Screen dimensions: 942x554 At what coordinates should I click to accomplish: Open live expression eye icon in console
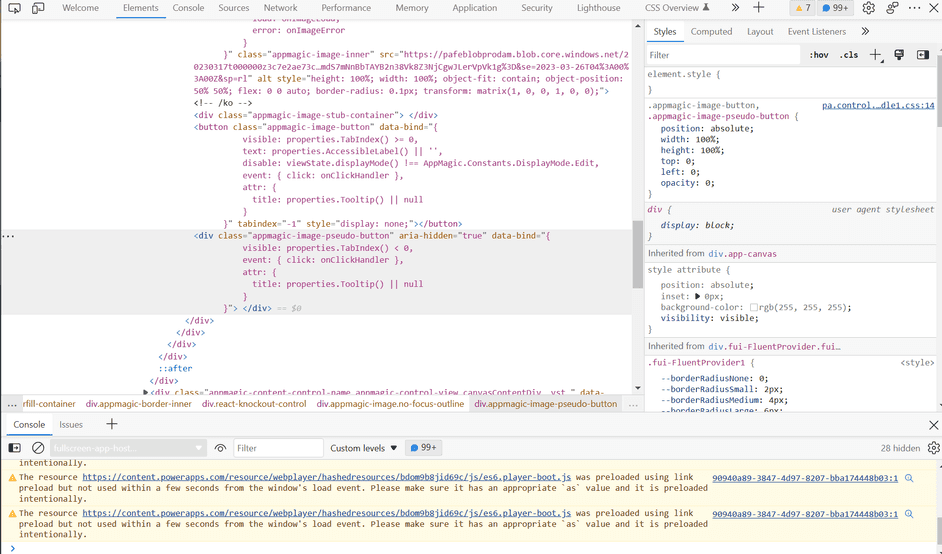point(220,448)
